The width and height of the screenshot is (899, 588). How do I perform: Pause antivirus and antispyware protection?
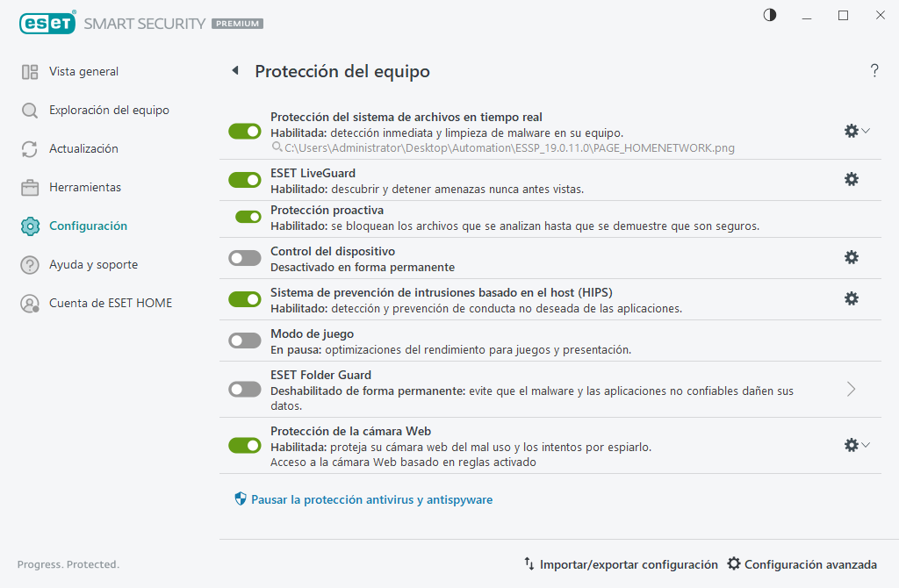pyautogui.click(x=349, y=498)
